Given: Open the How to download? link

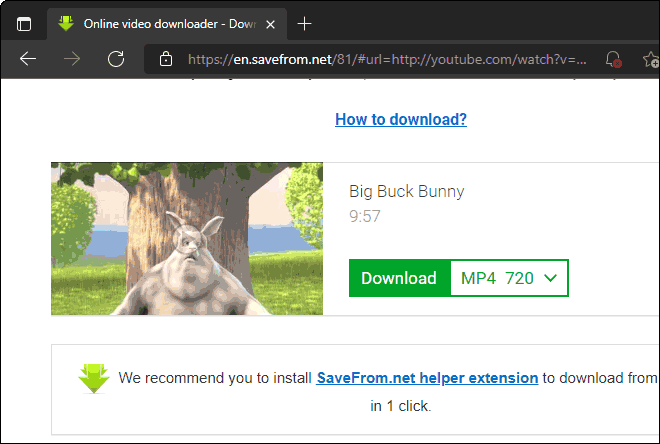Looking at the screenshot, I should click(x=401, y=120).
